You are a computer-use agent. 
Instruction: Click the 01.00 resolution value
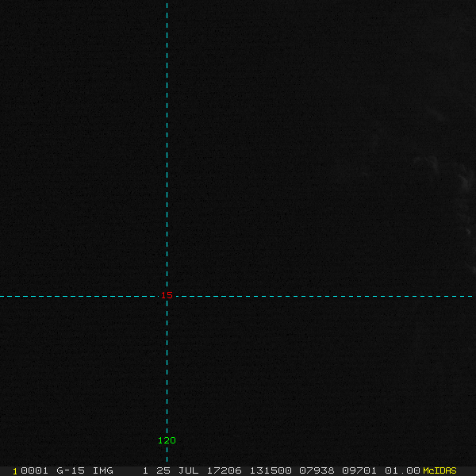click(402, 470)
